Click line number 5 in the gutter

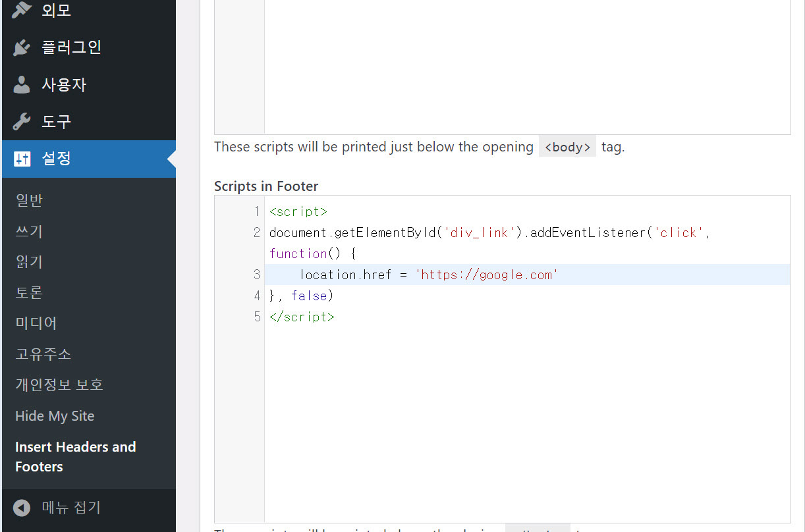pyautogui.click(x=257, y=317)
